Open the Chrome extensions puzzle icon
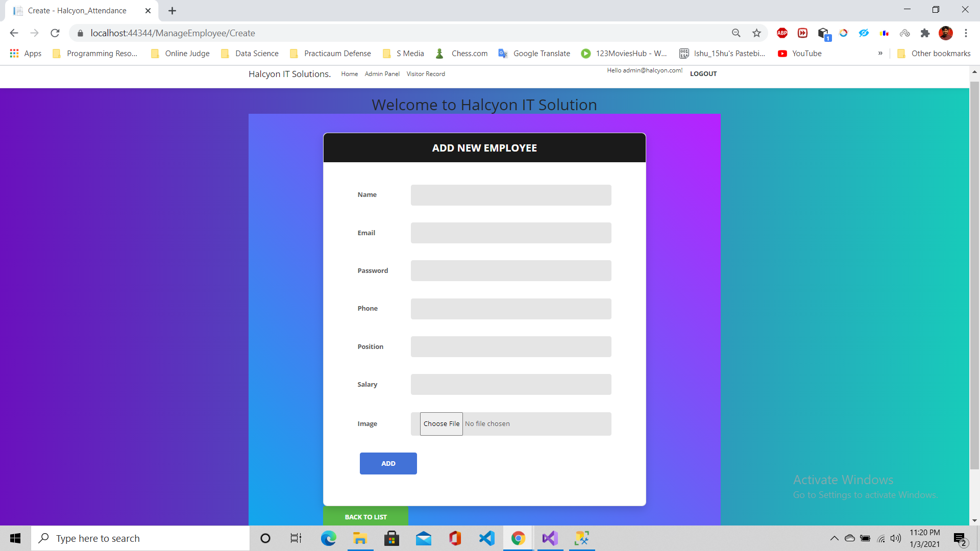 click(925, 33)
